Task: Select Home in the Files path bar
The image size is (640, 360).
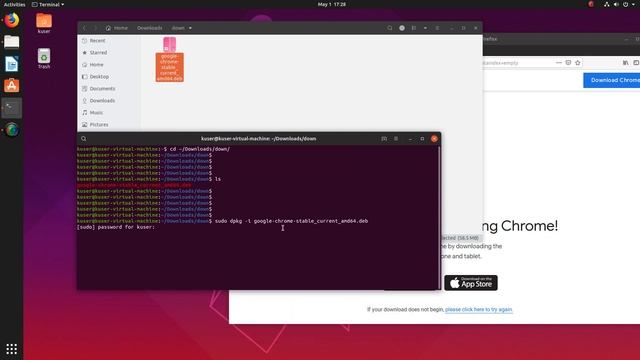Action: pos(117,28)
